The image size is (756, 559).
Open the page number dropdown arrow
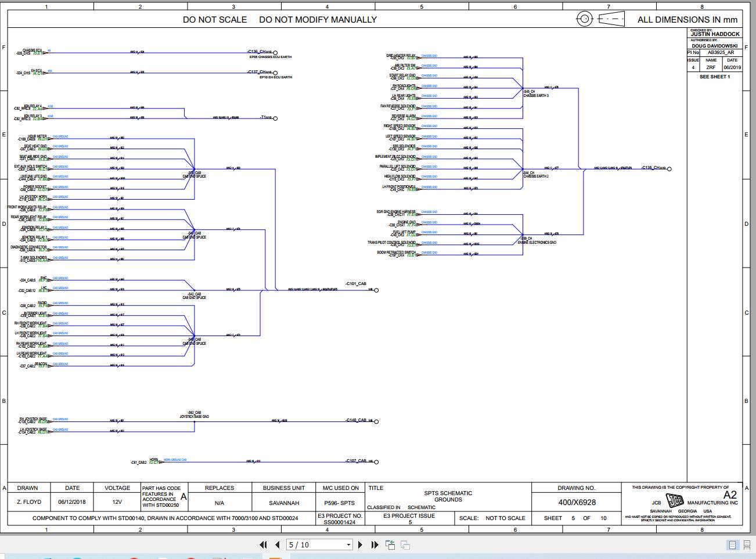pos(348,544)
